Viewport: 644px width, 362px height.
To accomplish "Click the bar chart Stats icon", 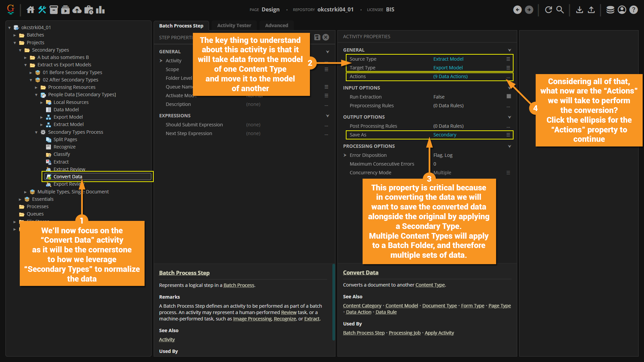I will 100,10.
